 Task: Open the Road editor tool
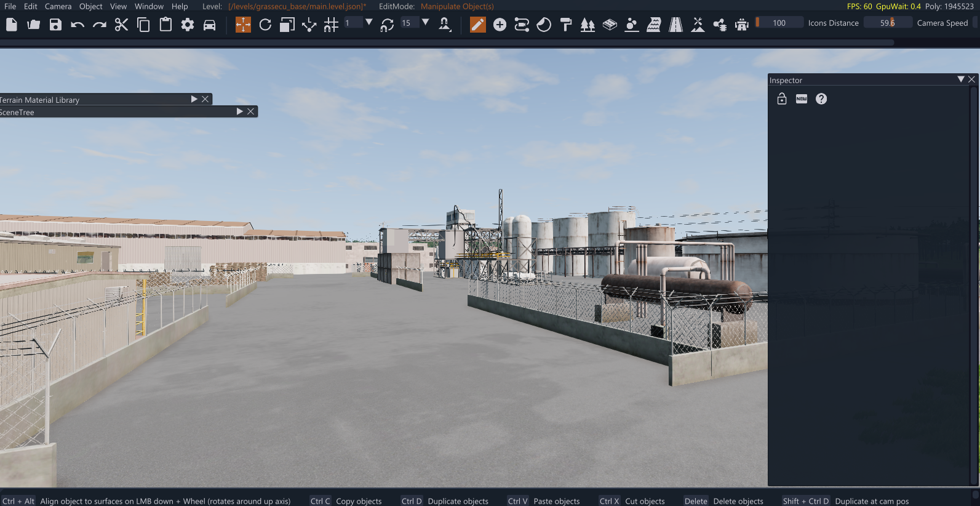click(676, 25)
